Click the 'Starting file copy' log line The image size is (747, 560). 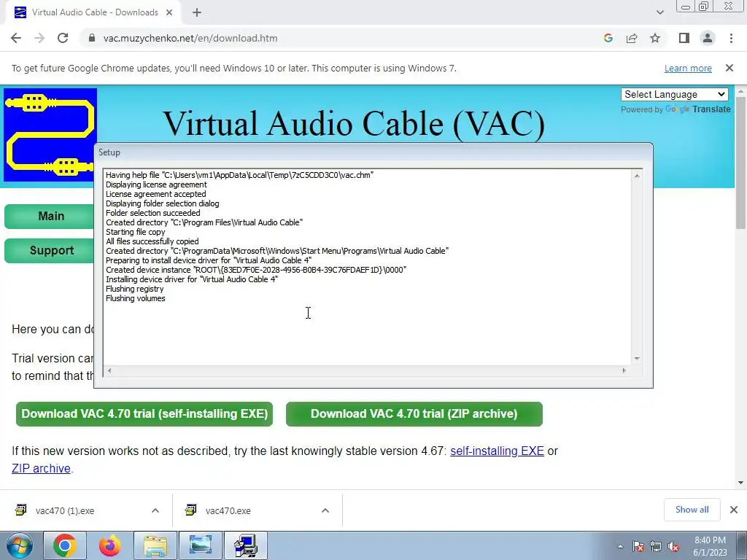(x=135, y=232)
